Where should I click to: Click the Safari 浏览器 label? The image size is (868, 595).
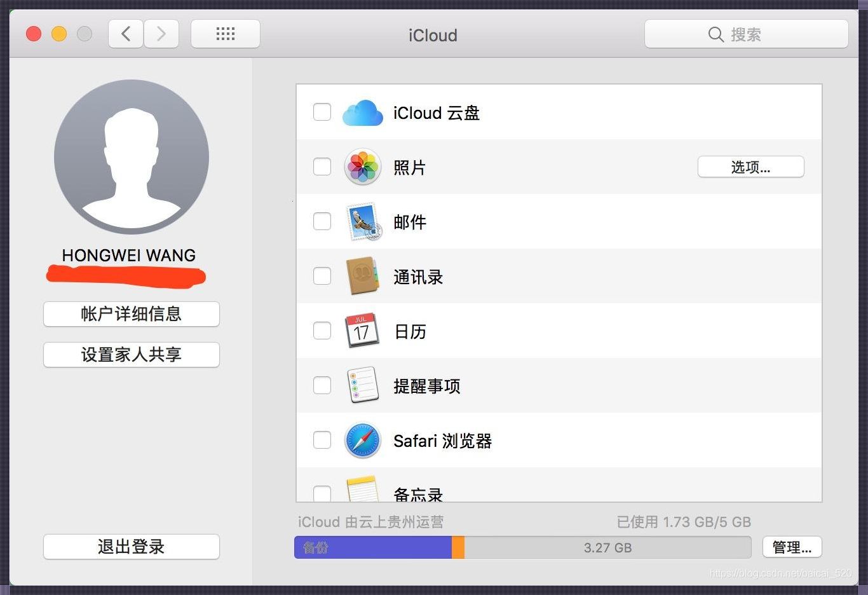coord(443,441)
